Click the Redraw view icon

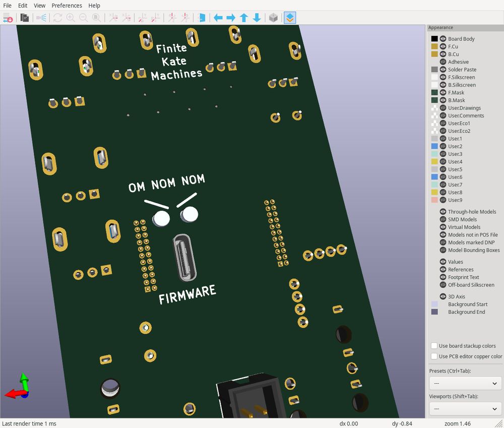tap(58, 18)
